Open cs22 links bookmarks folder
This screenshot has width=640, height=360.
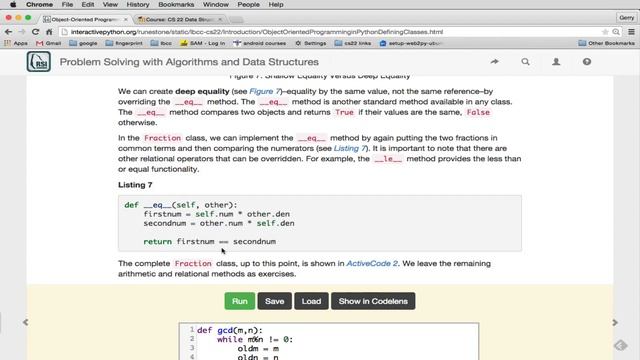pos(353,43)
